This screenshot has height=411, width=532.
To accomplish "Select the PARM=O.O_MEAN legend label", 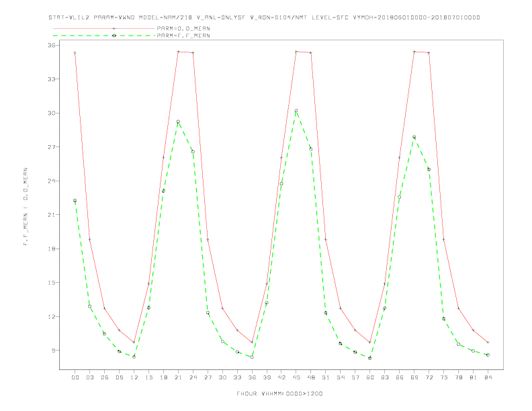I will point(183,28).
